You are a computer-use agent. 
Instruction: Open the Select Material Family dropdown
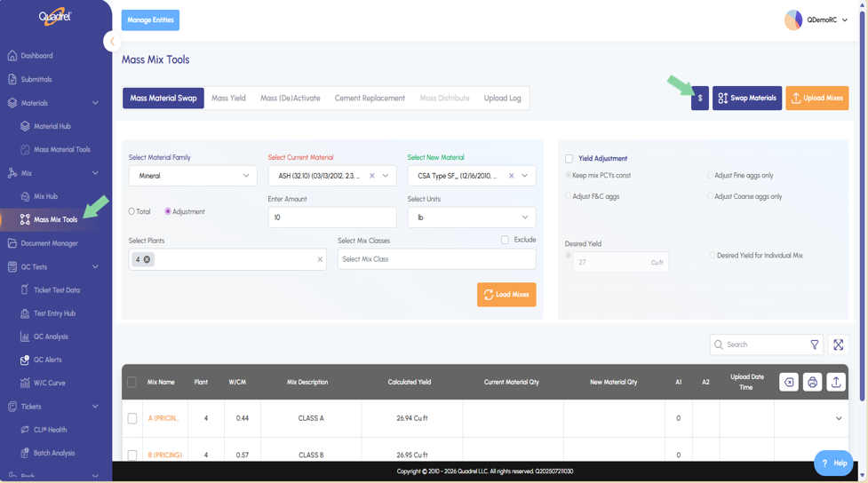click(x=193, y=176)
